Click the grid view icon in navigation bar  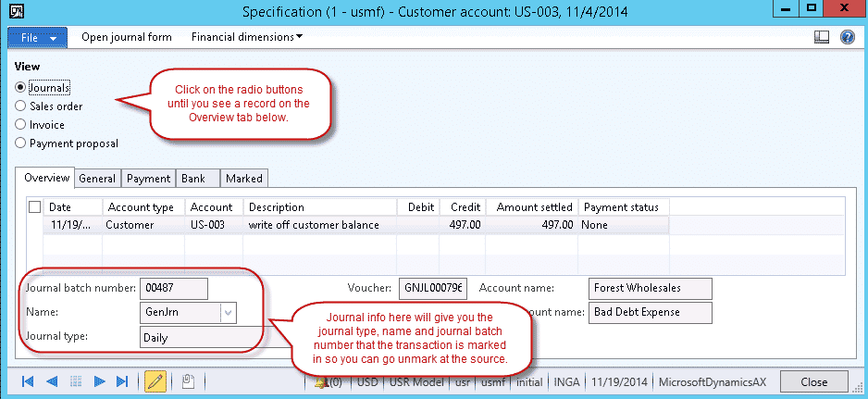(76, 381)
